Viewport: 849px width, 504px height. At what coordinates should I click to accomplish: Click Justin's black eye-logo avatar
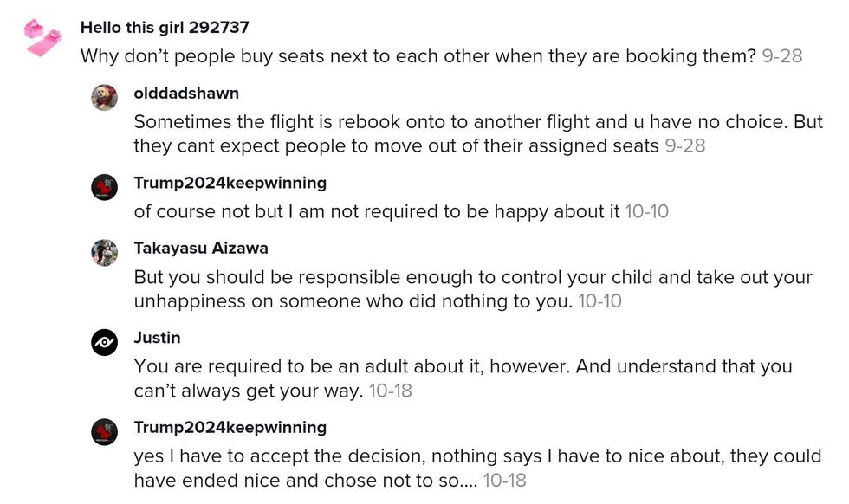pos(104,342)
